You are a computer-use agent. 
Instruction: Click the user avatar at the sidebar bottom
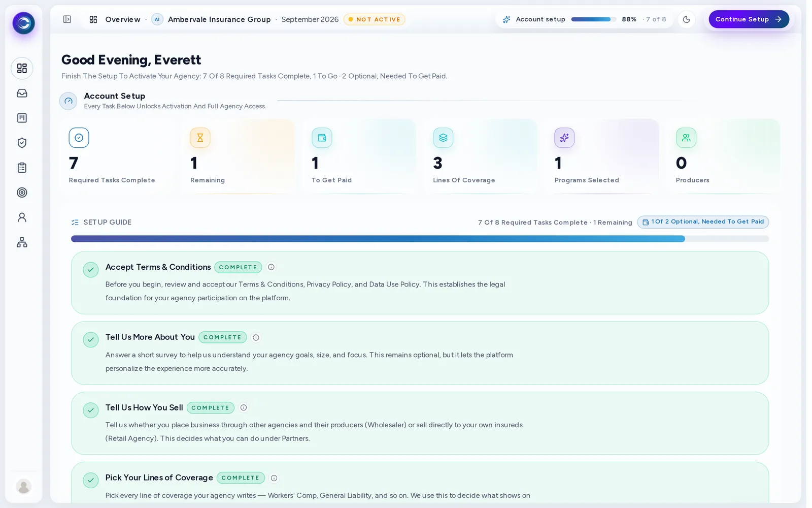[x=23, y=486]
